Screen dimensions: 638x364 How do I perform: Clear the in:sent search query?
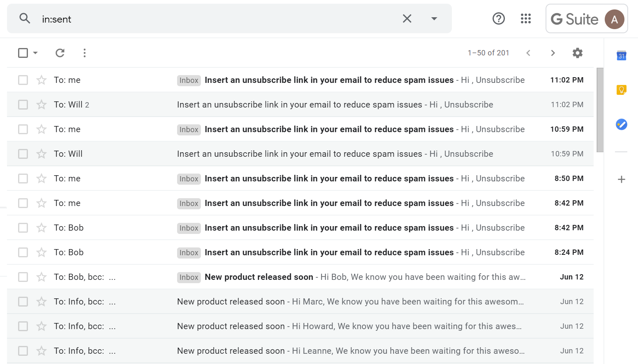coord(407,18)
